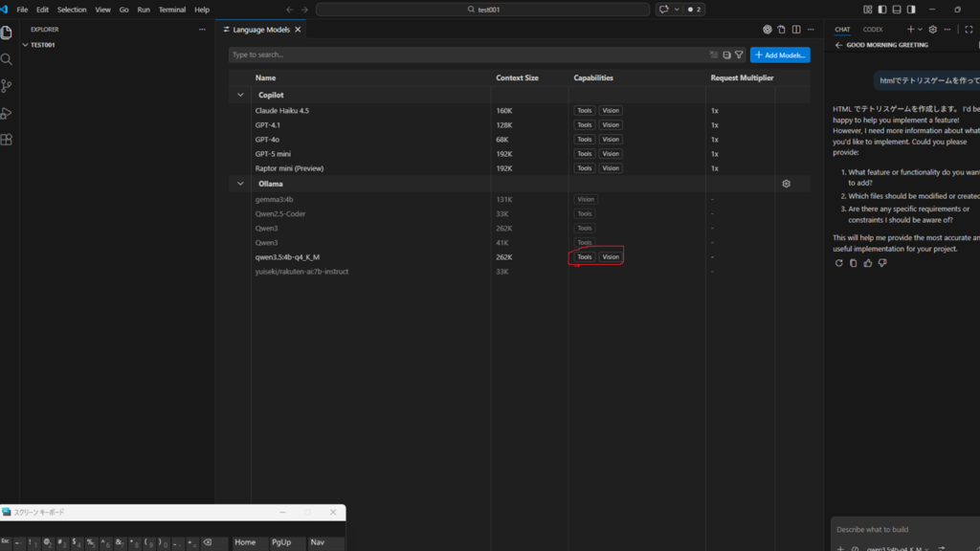Viewport: 980px width, 551px height.
Task: Open the Search view in activity bar
Action: [7, 59]
